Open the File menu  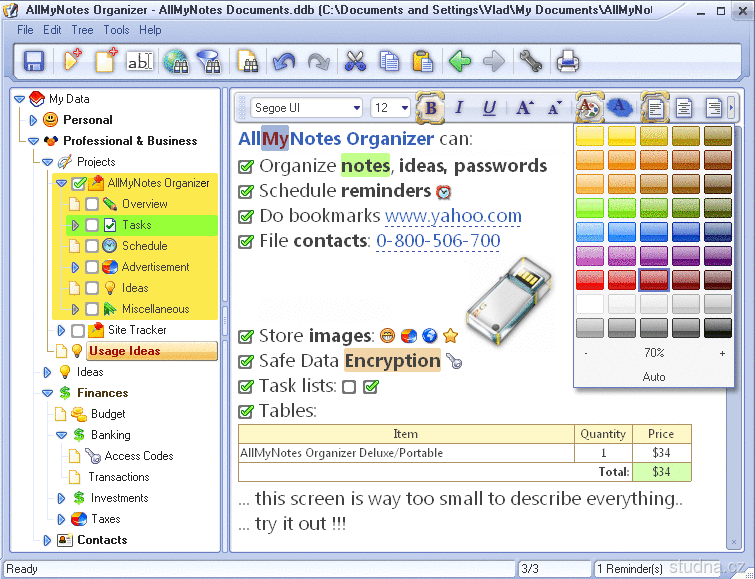(x=25, y=30)
